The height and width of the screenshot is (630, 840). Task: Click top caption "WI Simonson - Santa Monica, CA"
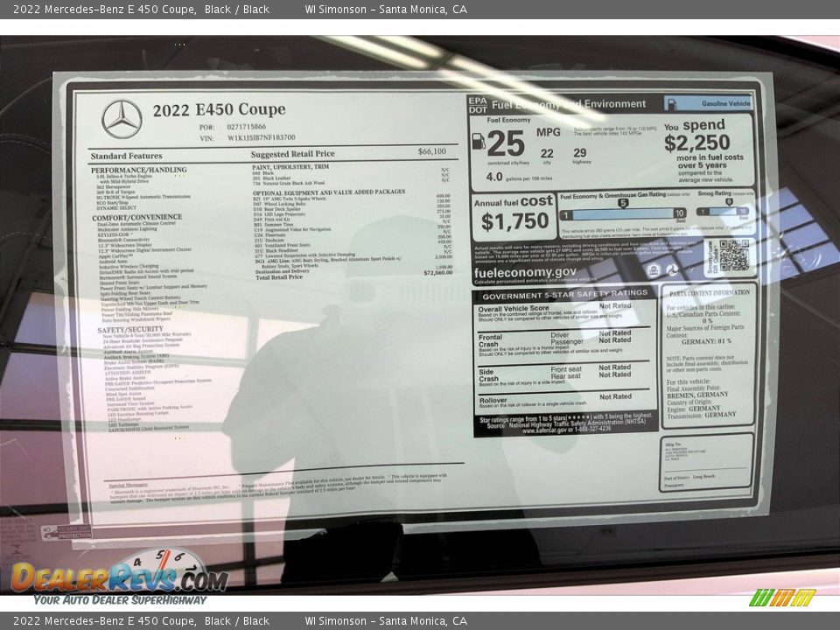(x=386, y=9)
